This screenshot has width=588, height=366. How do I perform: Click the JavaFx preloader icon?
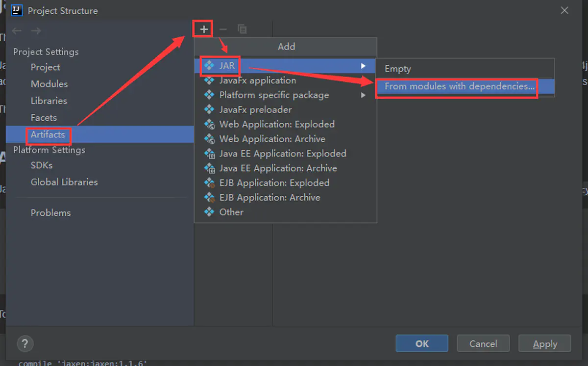[x=210, y=109]
